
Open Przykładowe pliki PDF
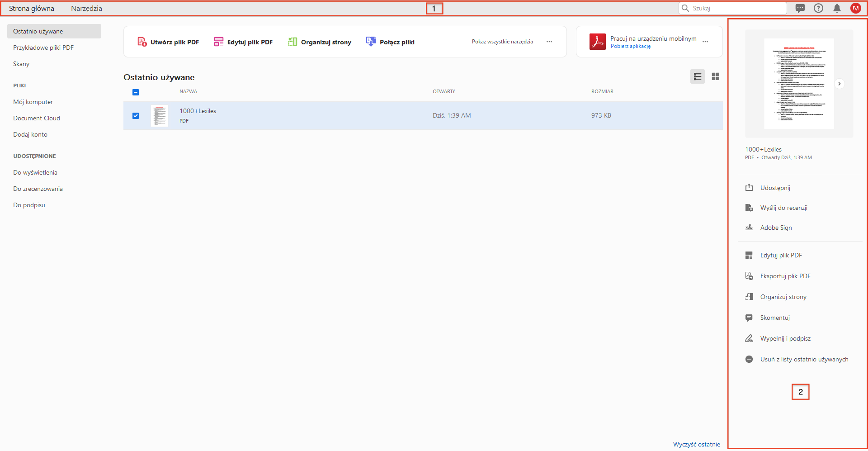pyautogui.click(x=43, y=47)
